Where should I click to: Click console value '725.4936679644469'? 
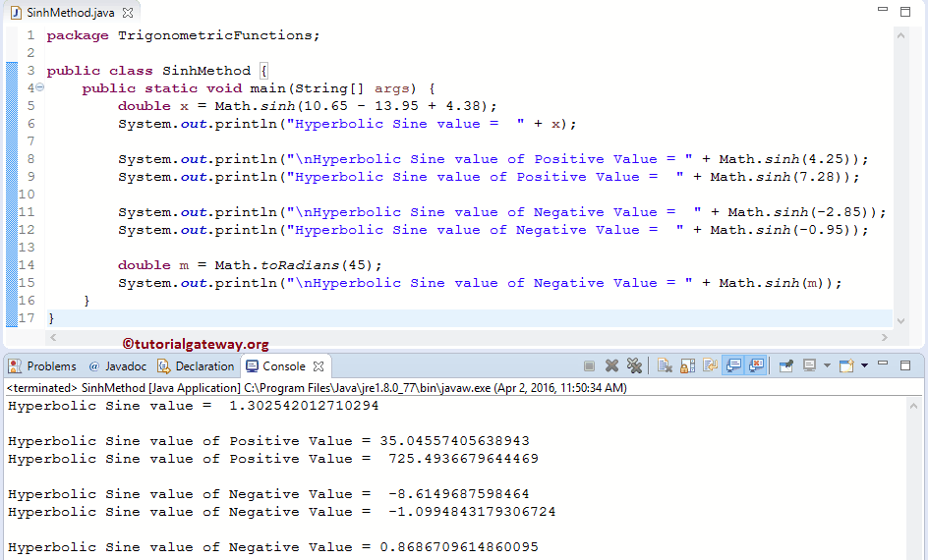tap(463, 459)
